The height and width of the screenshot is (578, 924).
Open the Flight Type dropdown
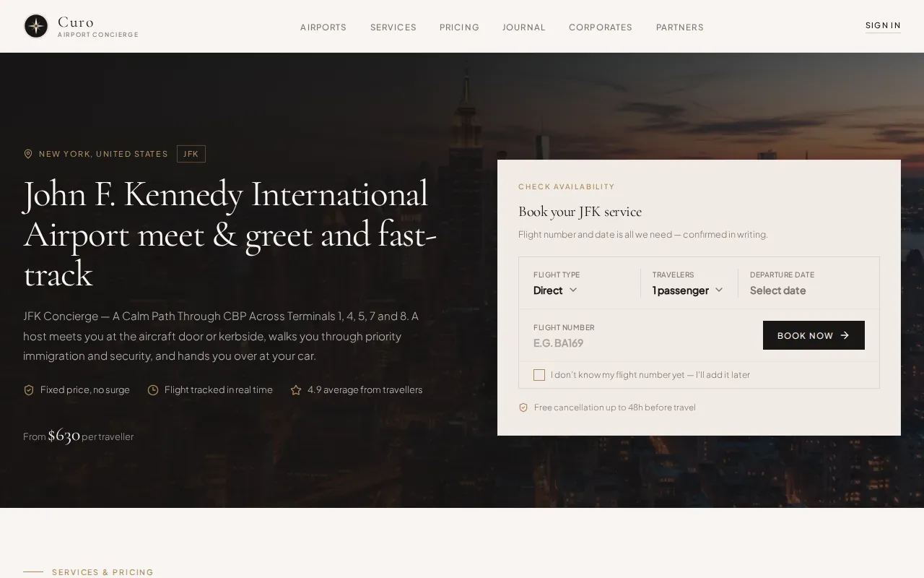[555, 290]
